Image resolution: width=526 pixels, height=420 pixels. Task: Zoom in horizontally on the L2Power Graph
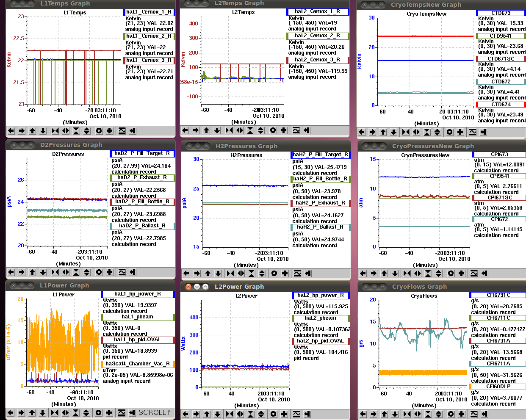coord(230,414)
